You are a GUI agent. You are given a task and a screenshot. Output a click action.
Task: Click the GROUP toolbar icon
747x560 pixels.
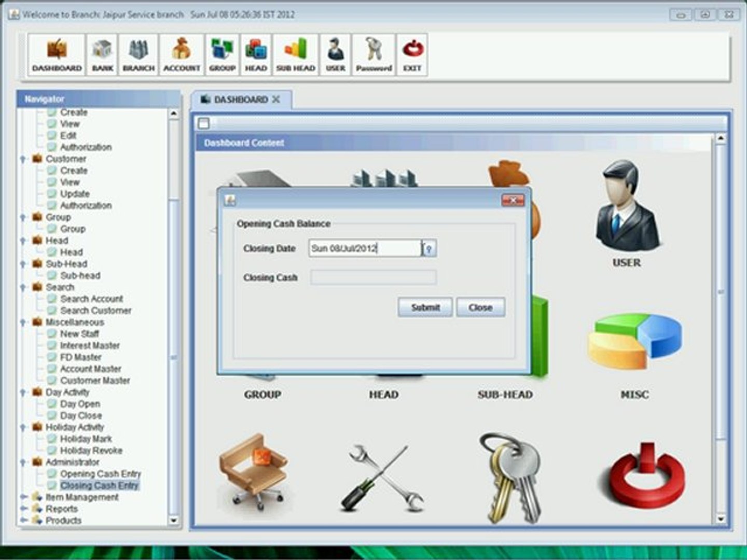pyautogui.click(x=222, y=55)
